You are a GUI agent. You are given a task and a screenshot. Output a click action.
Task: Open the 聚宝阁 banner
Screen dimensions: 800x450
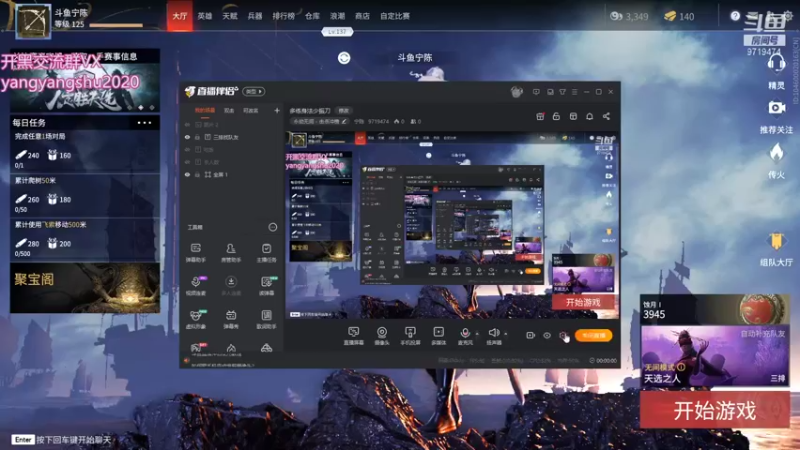[x=85, y=288]
